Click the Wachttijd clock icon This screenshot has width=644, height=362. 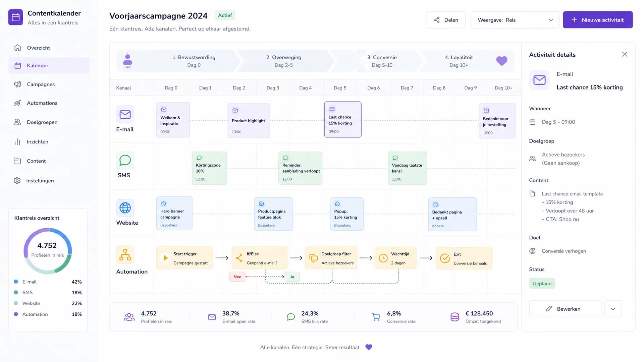(383, 258)
